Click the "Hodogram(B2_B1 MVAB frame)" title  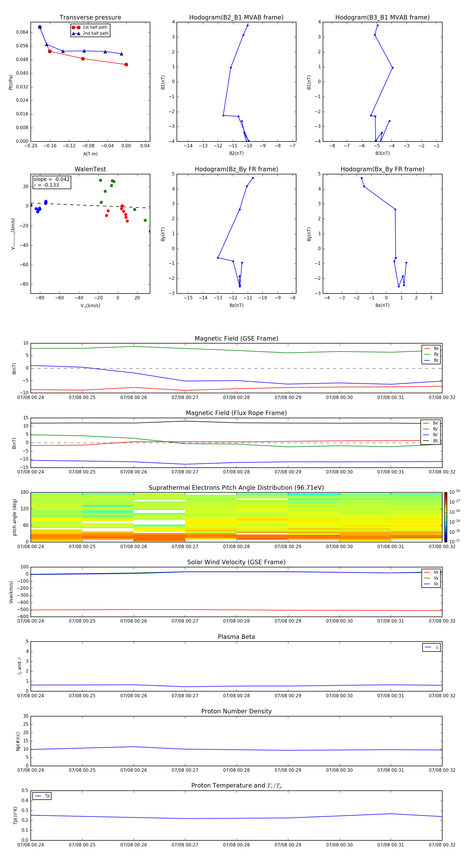[x=236, y=17]
